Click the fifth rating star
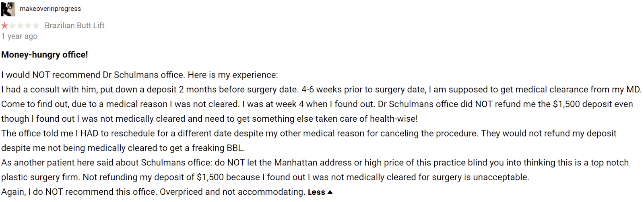 tap(36, 26)
